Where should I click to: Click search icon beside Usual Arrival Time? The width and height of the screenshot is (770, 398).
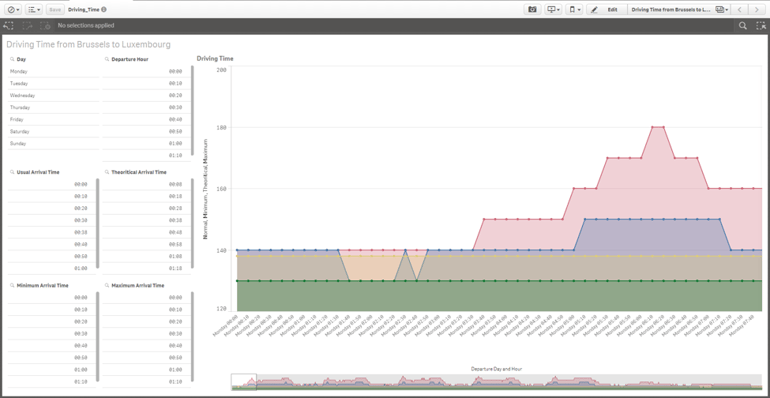click(12, 172)
